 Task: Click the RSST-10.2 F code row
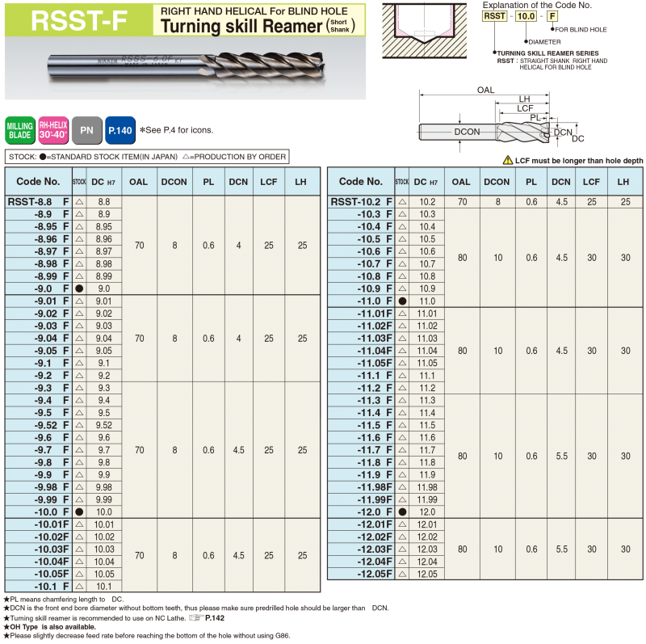tap(361, 201)
